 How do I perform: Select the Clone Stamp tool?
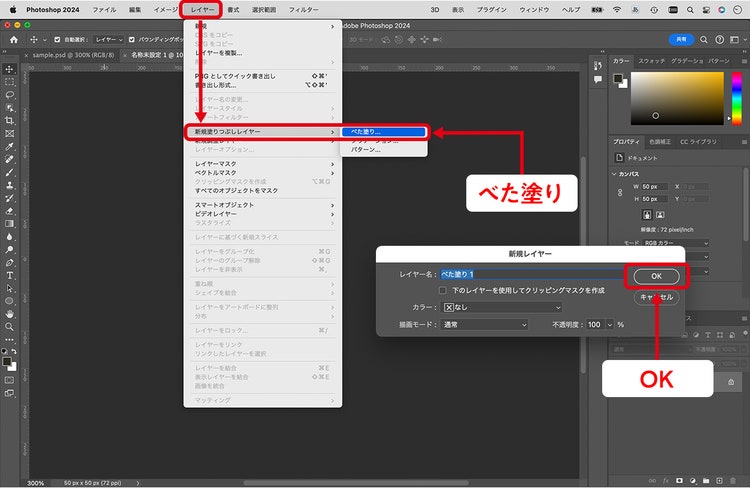(9, 185)
